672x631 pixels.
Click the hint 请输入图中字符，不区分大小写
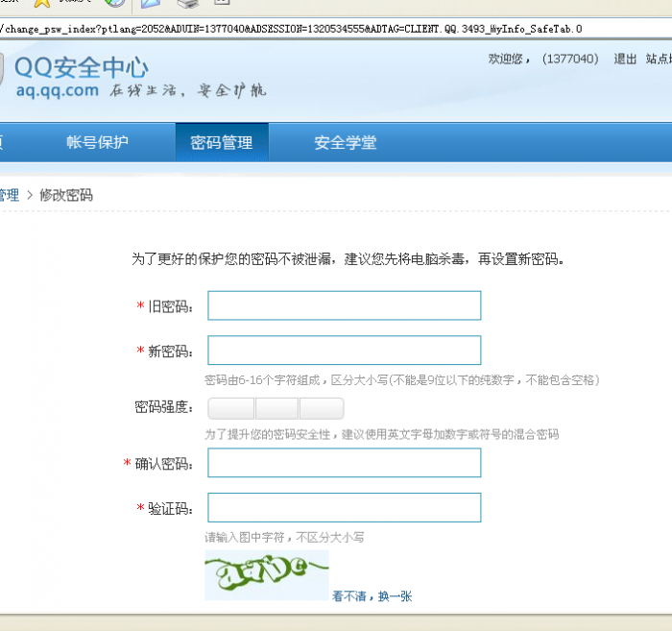point(284,538)
